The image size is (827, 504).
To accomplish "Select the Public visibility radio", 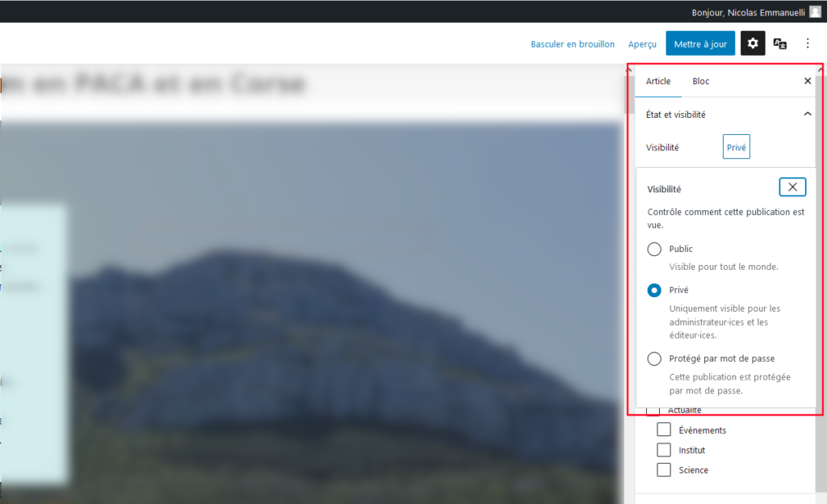I will click(x=654, y=250).
